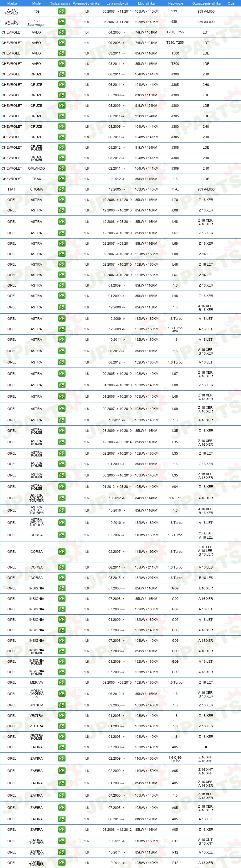The width and height of the screenshot is (241, 868).
Task: Click fuel icon in Zafira Tourer 103kW / 140KM row
Action: [x=62, y=863]
